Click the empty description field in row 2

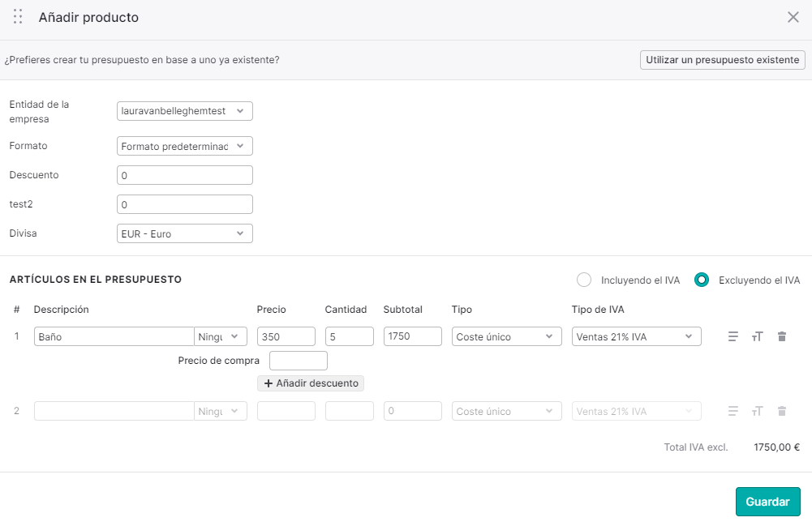114,411
